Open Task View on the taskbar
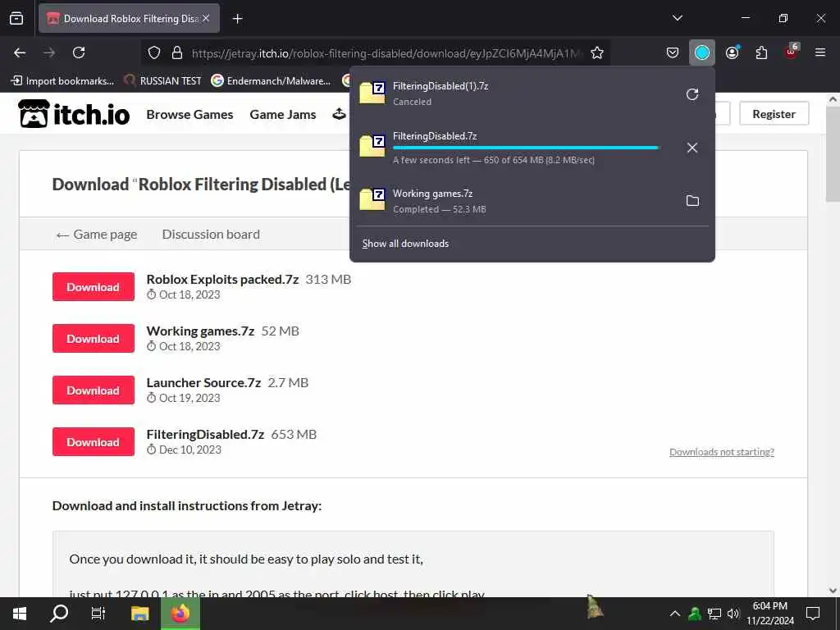The width and height of the screenshot is (840, 630). 98,614
